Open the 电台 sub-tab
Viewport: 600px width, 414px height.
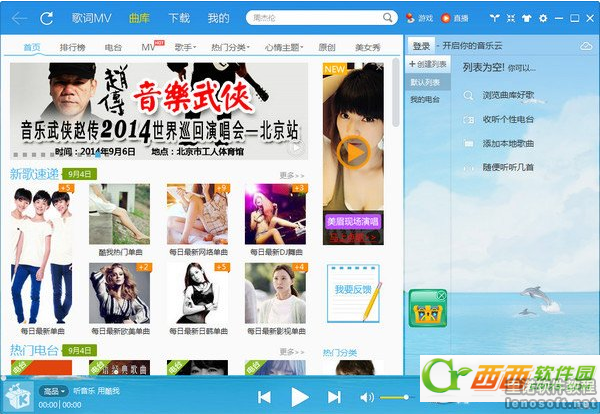pyautogui.click(x=113, y=47)
